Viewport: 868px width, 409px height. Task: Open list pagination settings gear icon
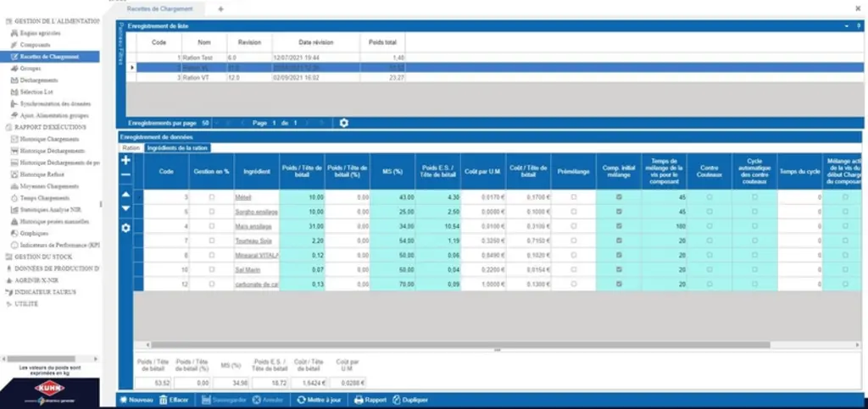[344, 123]
